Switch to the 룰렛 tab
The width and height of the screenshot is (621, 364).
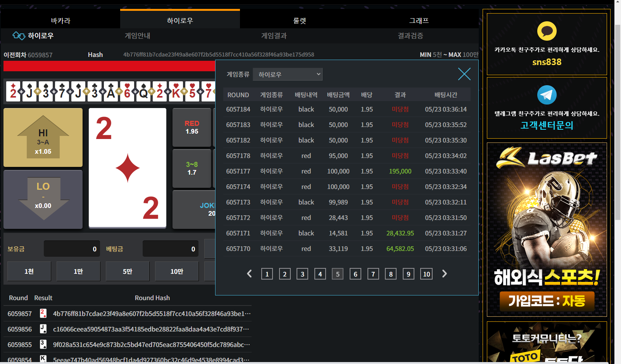coord(300,21)
